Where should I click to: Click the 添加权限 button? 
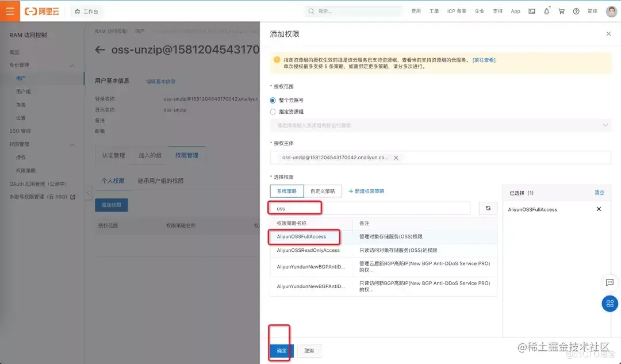click(x=112, y=205)
